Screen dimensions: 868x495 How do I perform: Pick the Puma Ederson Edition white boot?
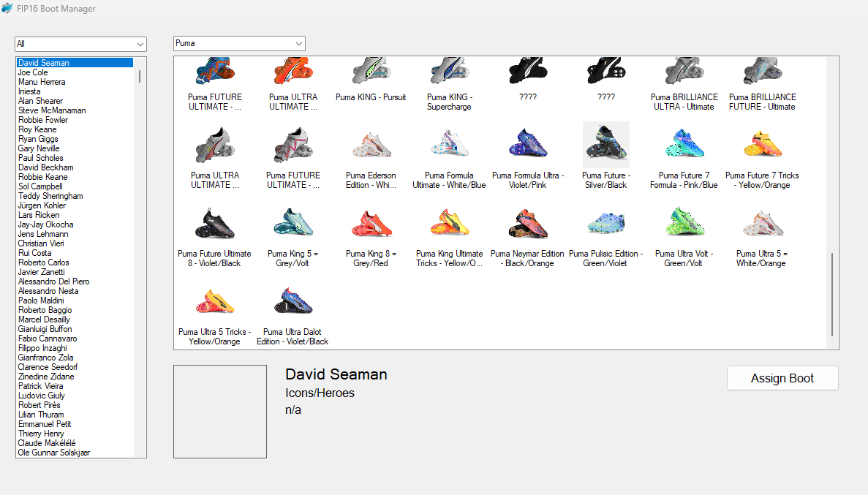click(371, 145)
